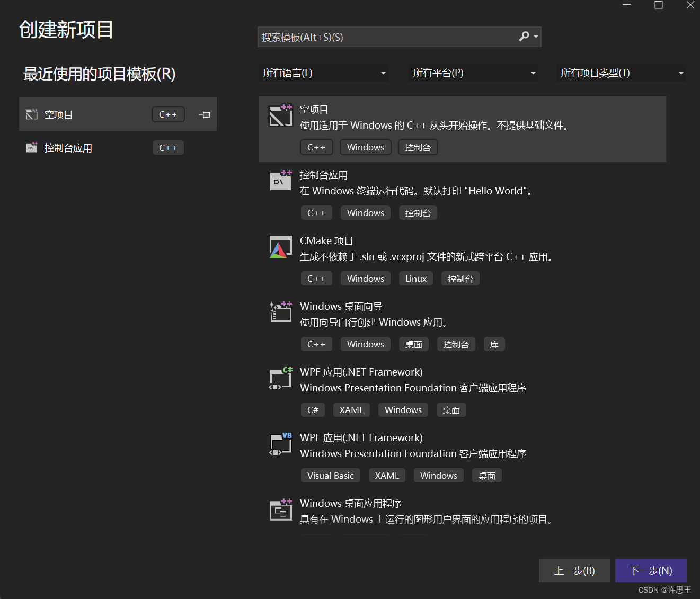Click description 在 Windows 终端运行代码
This screenshot has width=700, height=599.
coord(417,191)
